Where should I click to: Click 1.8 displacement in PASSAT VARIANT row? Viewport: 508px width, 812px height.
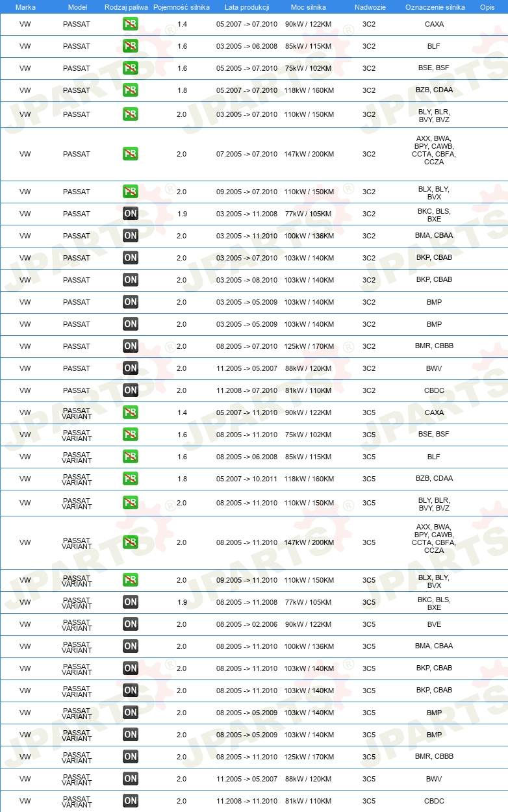(x=182, y=479)
